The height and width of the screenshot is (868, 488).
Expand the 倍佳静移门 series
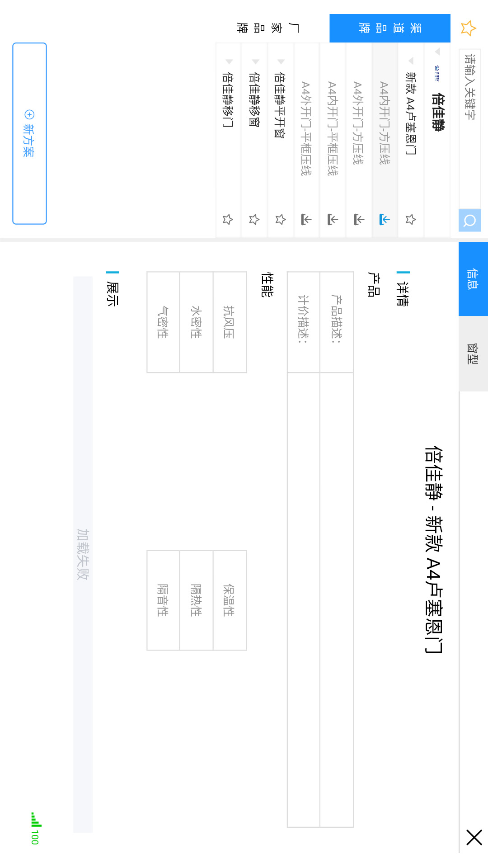[x=229, y=61]
